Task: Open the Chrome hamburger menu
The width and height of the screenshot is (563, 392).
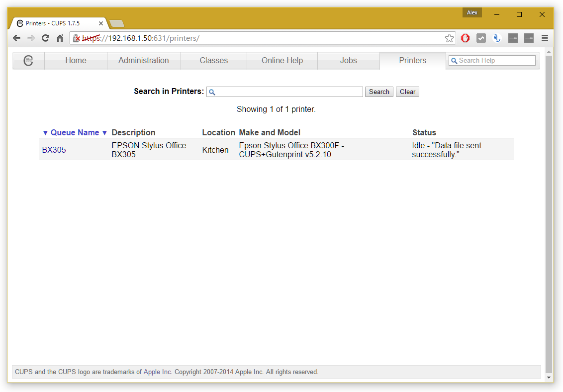Action: tap(545, 38)
